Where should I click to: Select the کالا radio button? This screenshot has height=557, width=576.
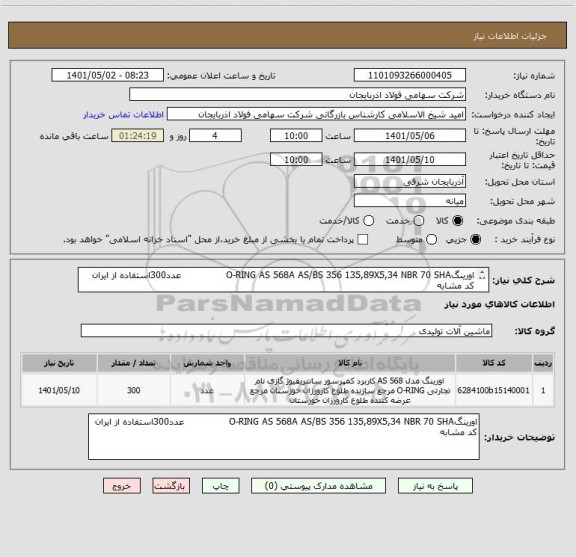click(x=458, y=221)
